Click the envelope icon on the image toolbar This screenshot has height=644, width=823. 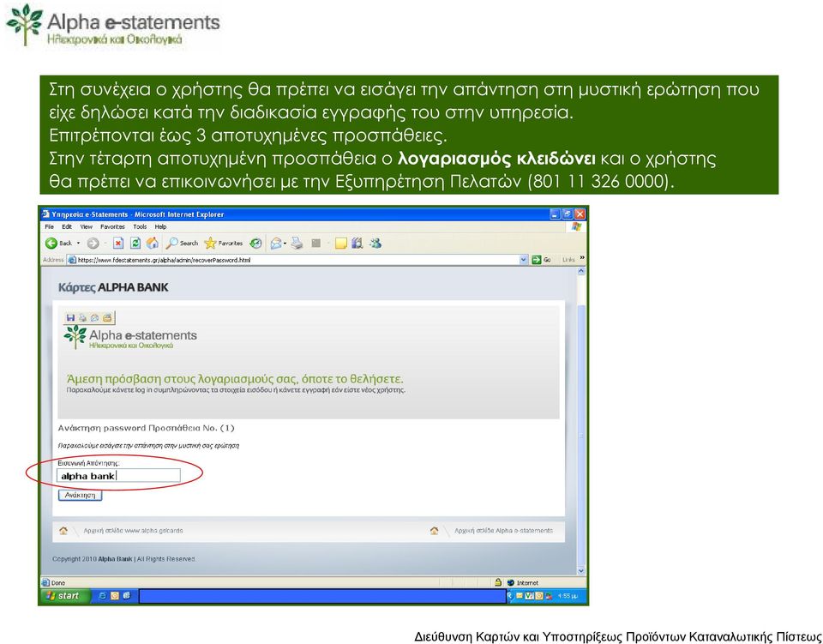(94, 317)
